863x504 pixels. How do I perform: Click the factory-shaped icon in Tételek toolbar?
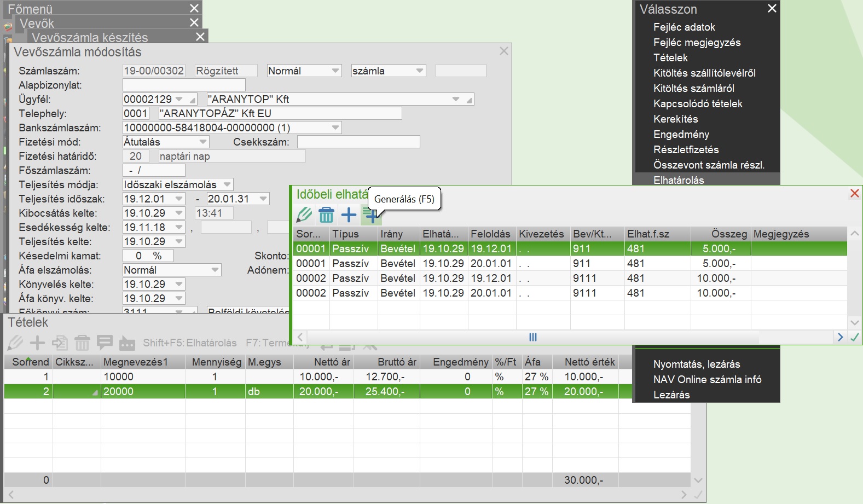[127, 343]
